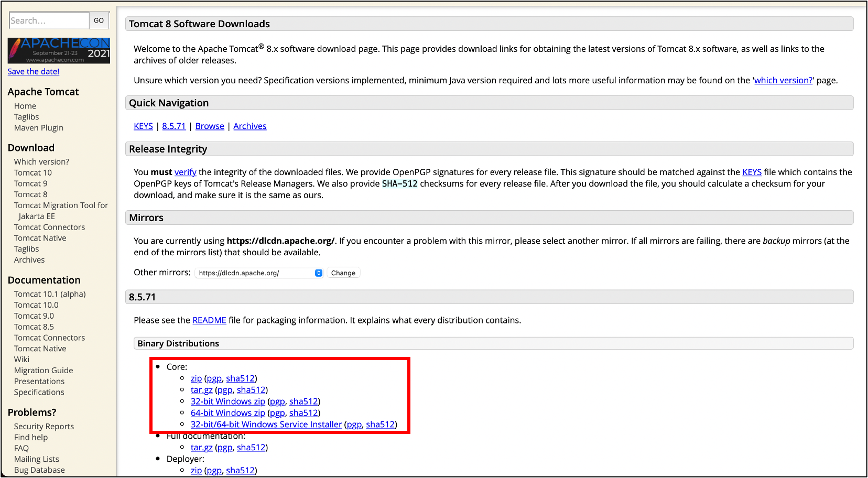Open Find help in sidebar
Image resolution: width=868 pixels, height=478 pixels.
[31, 438]
